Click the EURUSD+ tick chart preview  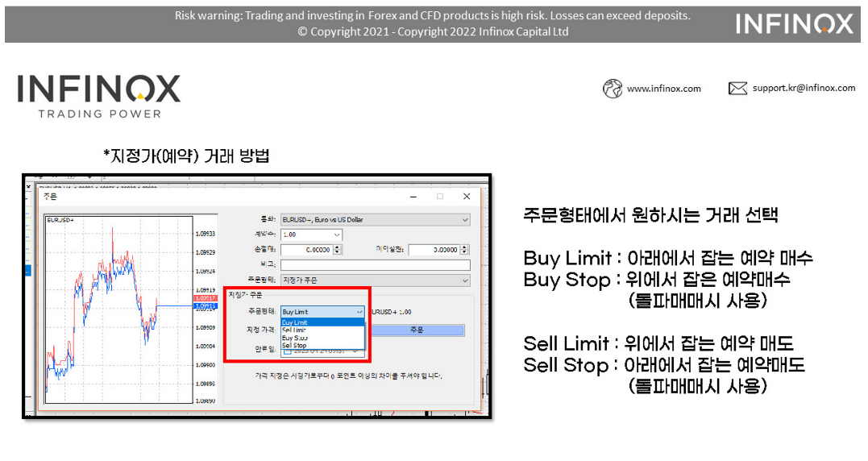(118, 309)
